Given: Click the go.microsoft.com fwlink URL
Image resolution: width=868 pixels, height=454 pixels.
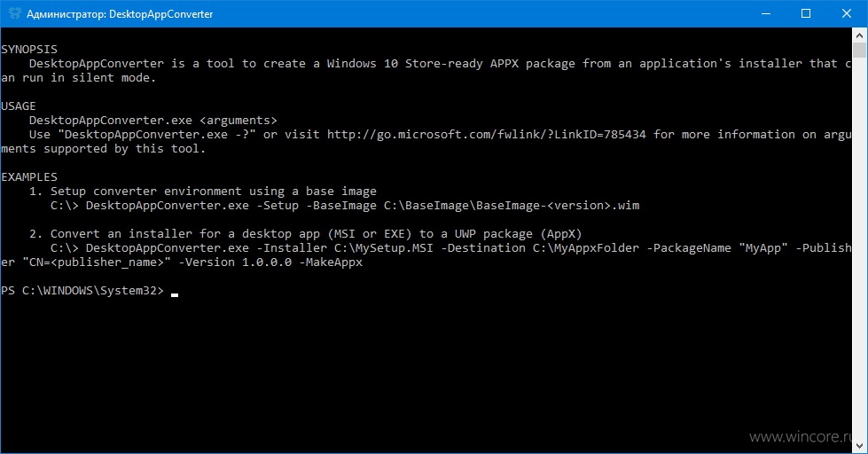Looking at the screenshot, I should click(486, 135).
